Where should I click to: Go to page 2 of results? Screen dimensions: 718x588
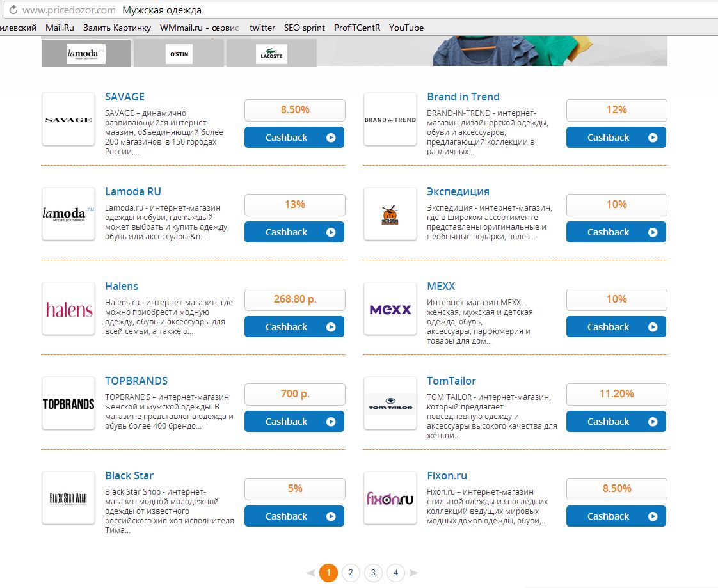(x=351, y=573)
